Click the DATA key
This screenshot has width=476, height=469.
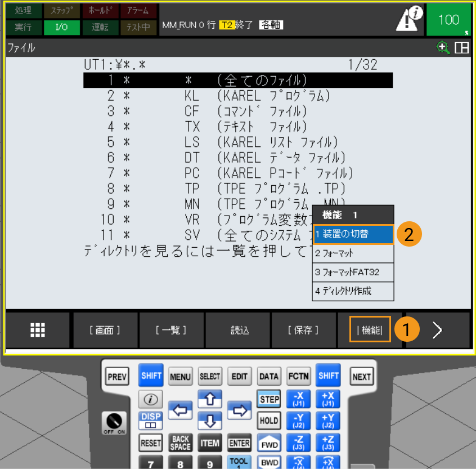[269, 376]
